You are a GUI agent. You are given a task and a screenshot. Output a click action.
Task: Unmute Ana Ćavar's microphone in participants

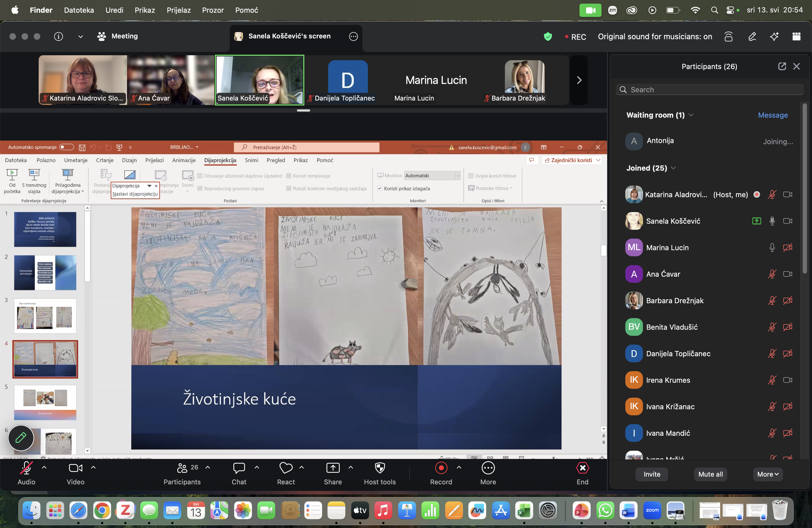pyautogui.click(x=772, y=274)
